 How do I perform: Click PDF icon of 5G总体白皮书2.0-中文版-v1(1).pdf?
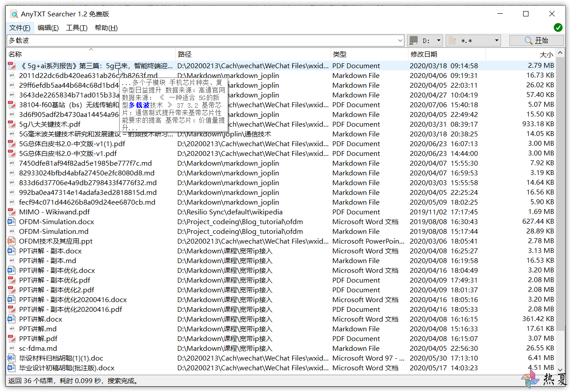(x=12, y=144)
